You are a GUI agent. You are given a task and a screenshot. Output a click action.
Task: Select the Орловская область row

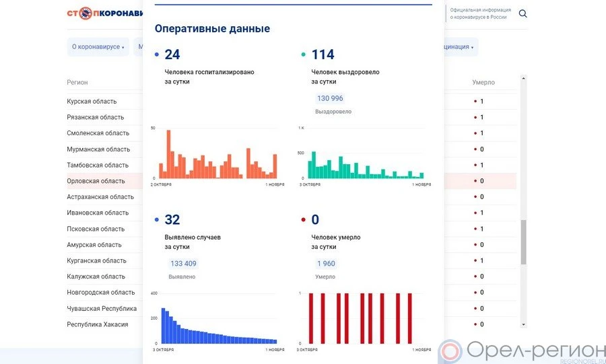96,181
